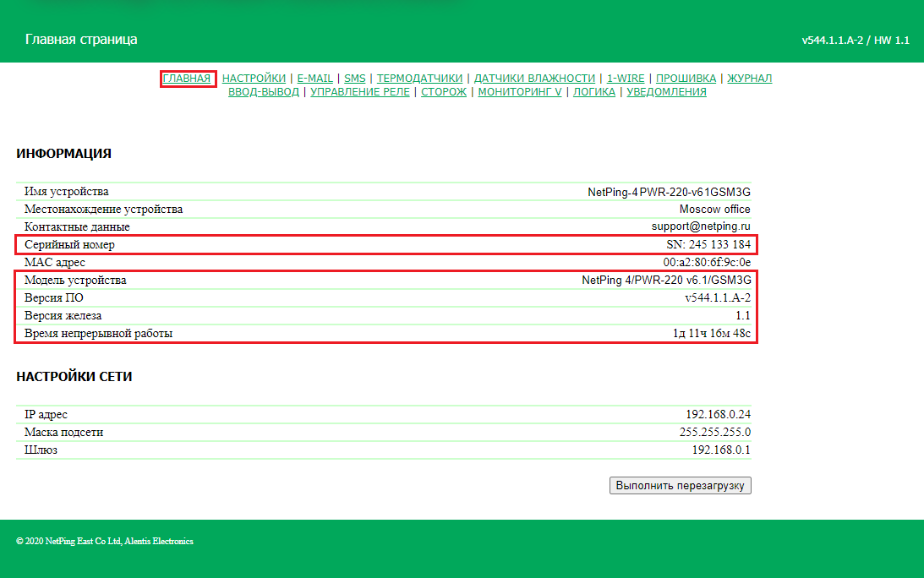Image resolution: width=924 pixels, height=578 pixels.
Task: Click the MAC адрес label
Action: [55, 262]
